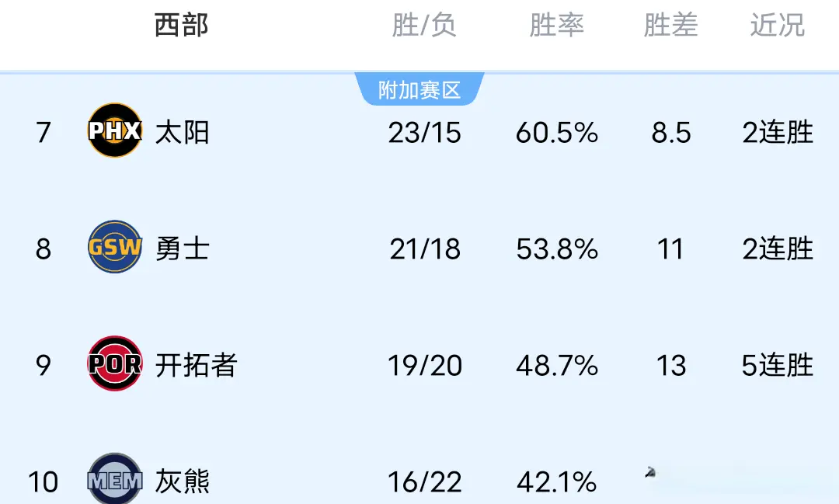The image size is (839, 504).
Task: Select the 灰熊 team name
Action: (x=183, y=481)
